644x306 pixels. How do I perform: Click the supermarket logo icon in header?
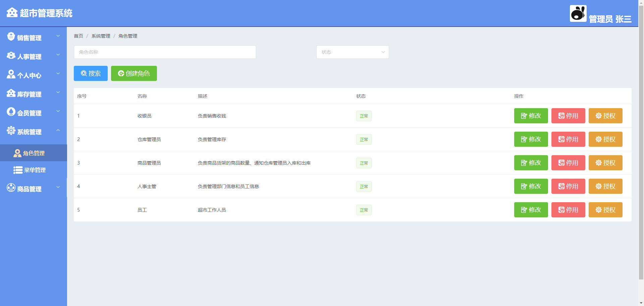tap(12, 12)
